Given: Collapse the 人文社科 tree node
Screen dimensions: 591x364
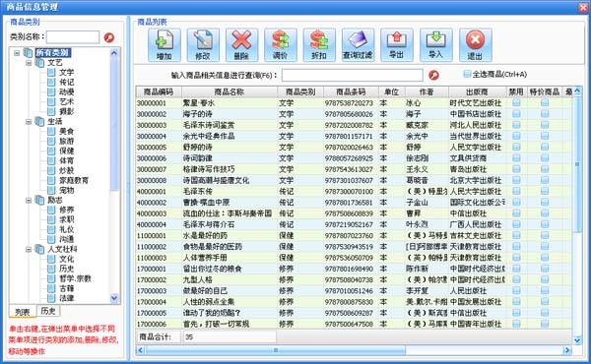Looking at the screenshot, I should pos(29,249).
